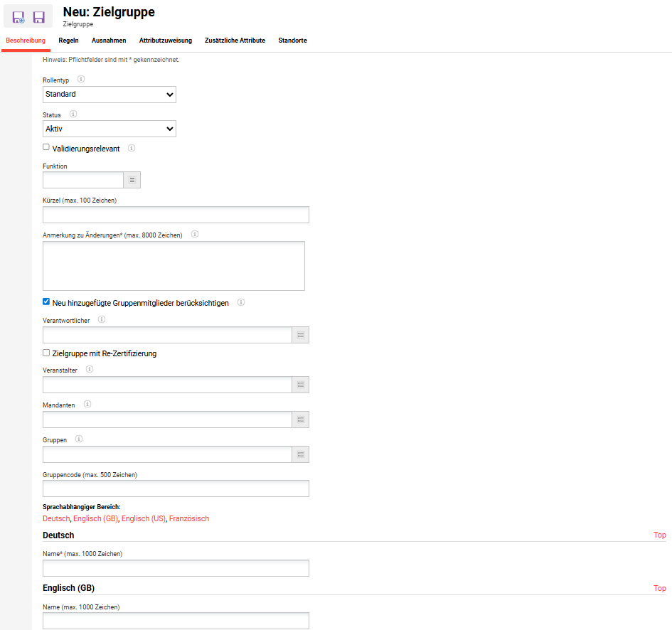Expand the Rollentyp dropdown showing Standard
672x630 pixels.
[110, 95]
